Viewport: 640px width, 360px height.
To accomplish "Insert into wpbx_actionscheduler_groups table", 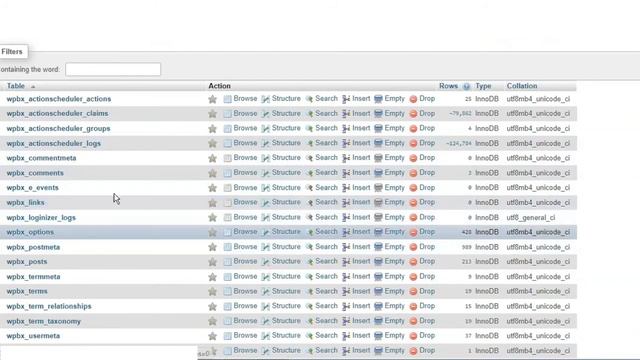I will 361,128.
